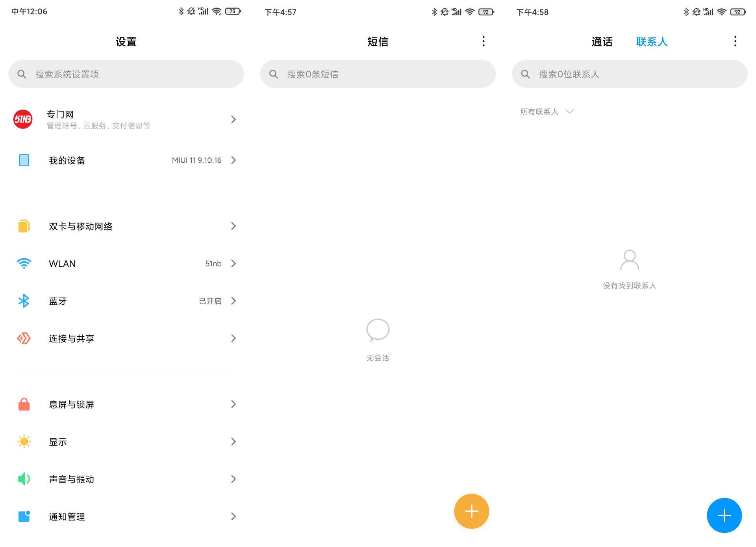
Task: Select the WLAN Wi-Fi icon
Action: click(x=24, y=263)
